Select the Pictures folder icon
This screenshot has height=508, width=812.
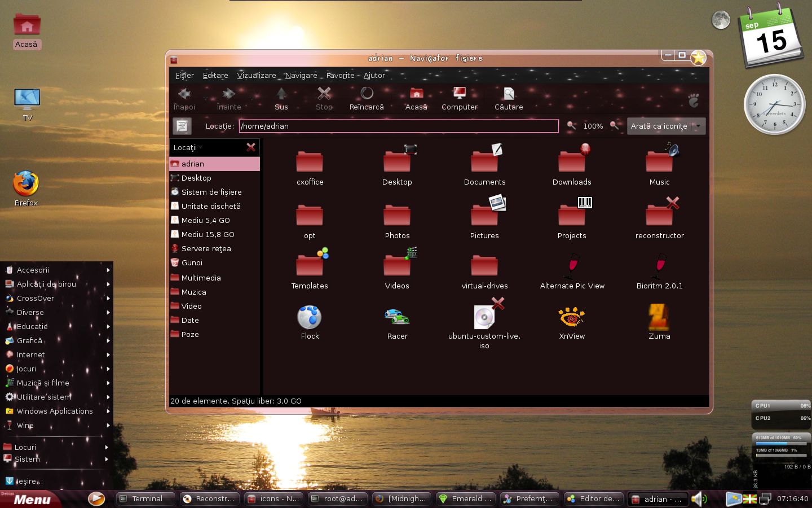pyautogui.click(x=487, y=211)
